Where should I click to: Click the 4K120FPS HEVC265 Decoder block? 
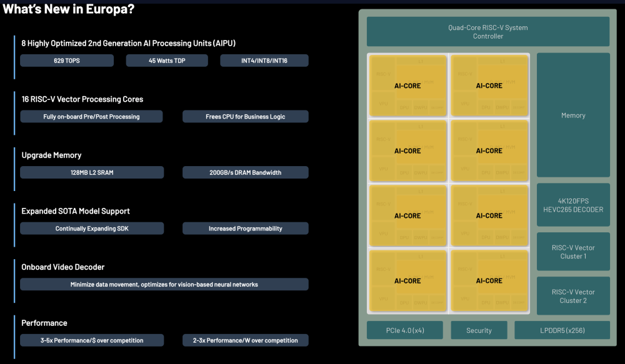point(573,205)
